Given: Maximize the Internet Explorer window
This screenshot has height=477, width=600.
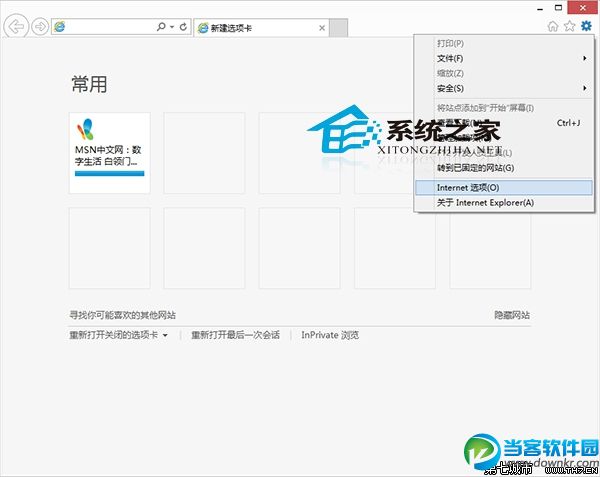Looking at the screenshot, I should [x=558, y=8].
